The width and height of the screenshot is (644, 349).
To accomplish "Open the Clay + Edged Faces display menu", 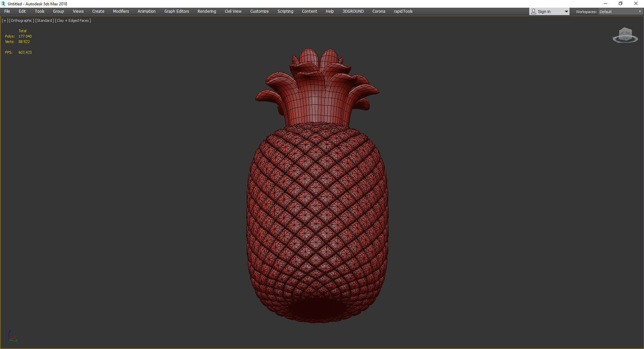I will pyautogui.click(x=72, y=20).
